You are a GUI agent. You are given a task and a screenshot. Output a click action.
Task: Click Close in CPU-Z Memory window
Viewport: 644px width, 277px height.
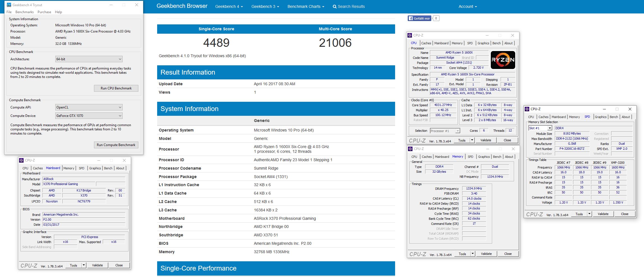(x=508, y=254)
